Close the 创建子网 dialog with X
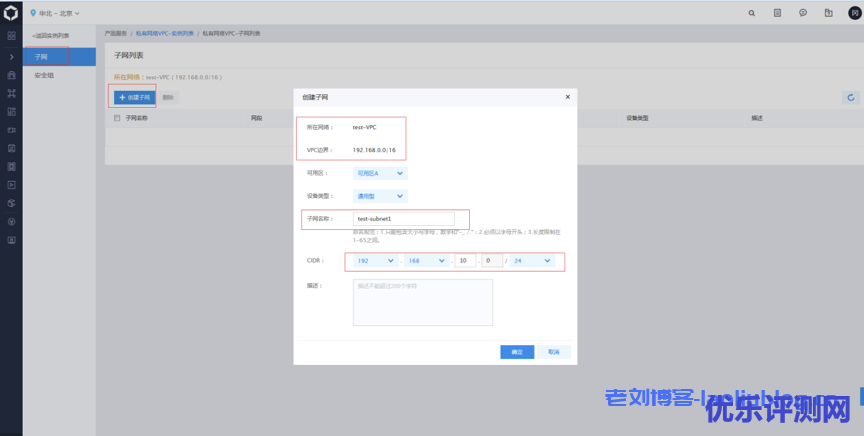Viewport: 864px width, 436px height. [567, 97]
